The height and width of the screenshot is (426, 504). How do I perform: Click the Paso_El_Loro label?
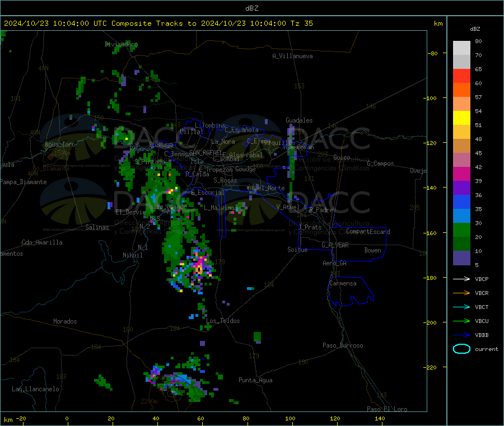click(388, 409)
